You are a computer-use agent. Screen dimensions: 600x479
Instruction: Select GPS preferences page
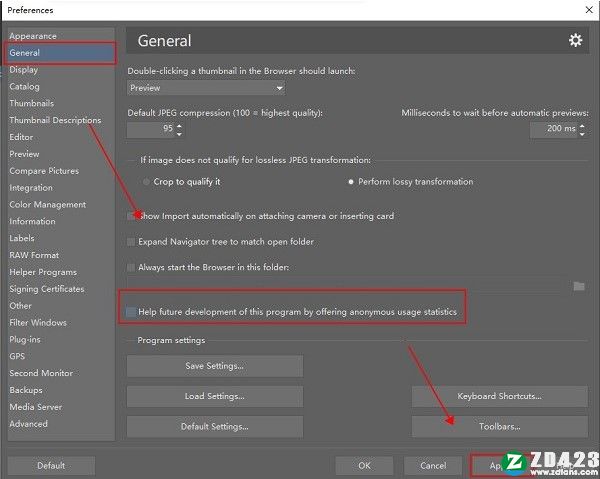coord(17,356)
